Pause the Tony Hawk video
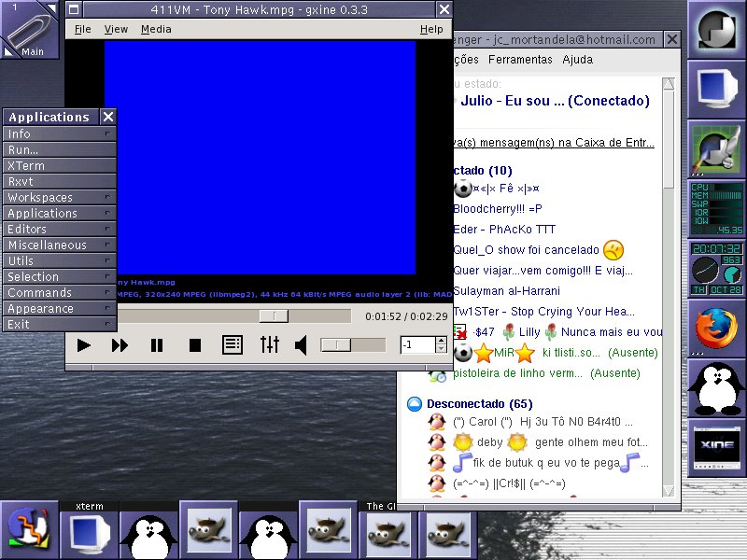The width and height of the screenshot is (747, 560). coord(157,345)
